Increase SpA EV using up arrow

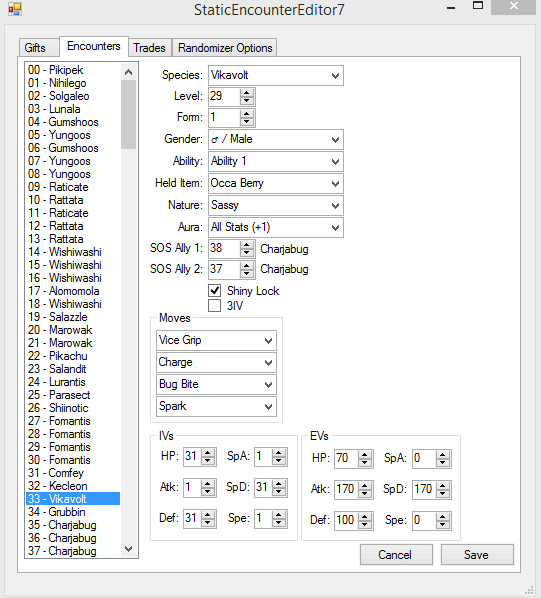click(x=443, y=455)
